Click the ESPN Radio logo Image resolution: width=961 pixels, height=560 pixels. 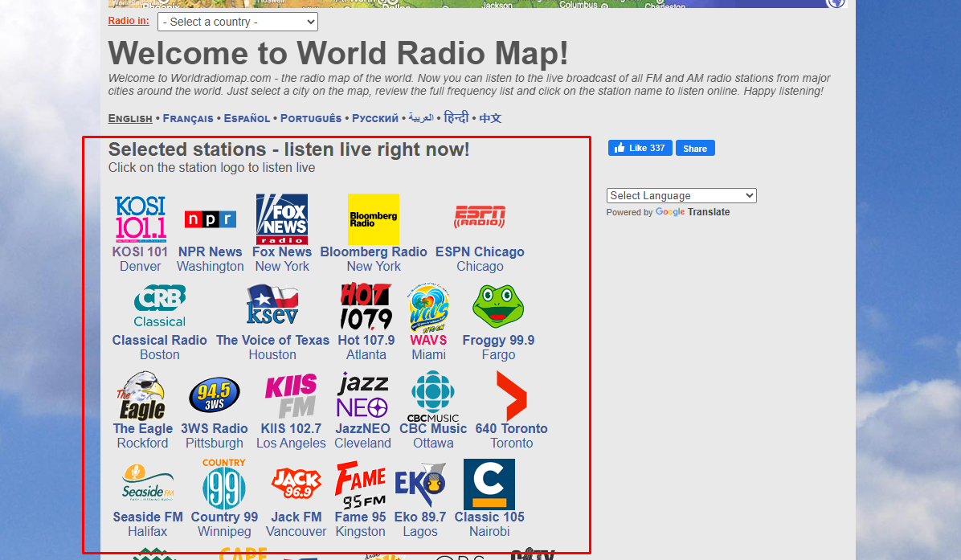coord(480,219)
